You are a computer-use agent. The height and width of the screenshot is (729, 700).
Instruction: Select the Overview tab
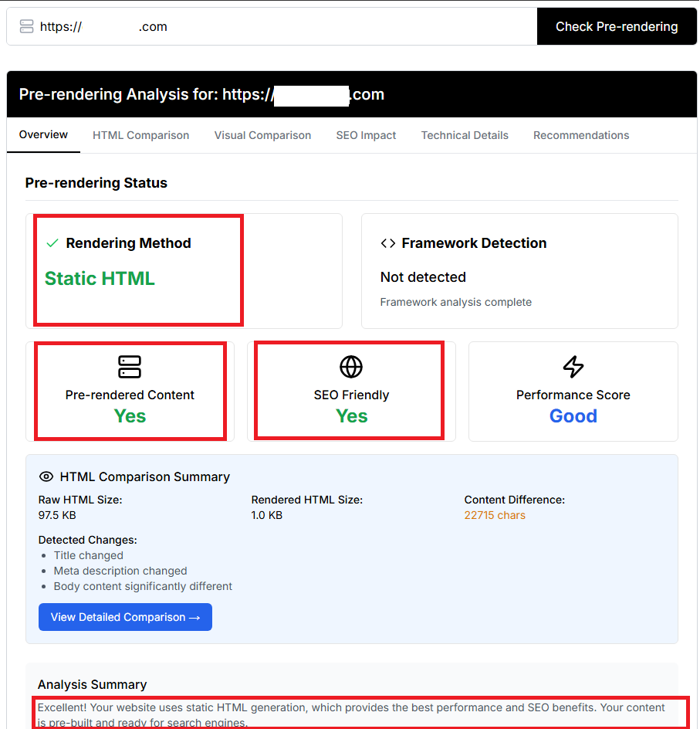coord(42,135)
